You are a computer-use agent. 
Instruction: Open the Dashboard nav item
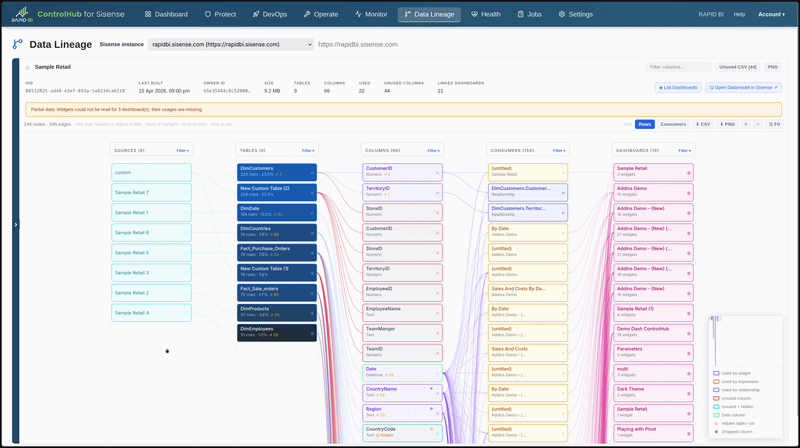pos(166,14)
